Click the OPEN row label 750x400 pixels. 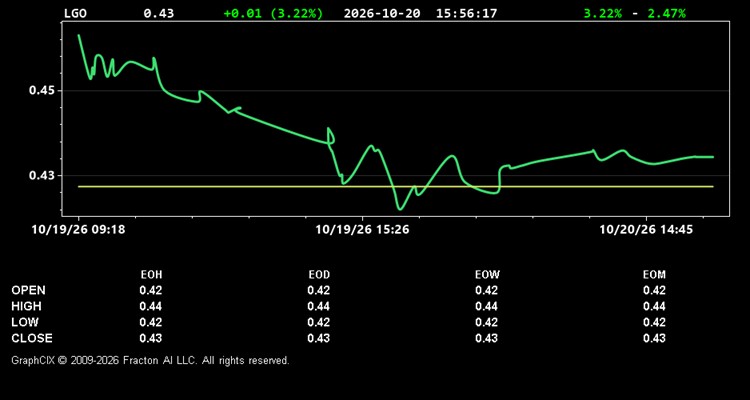[x=29, y=290]
